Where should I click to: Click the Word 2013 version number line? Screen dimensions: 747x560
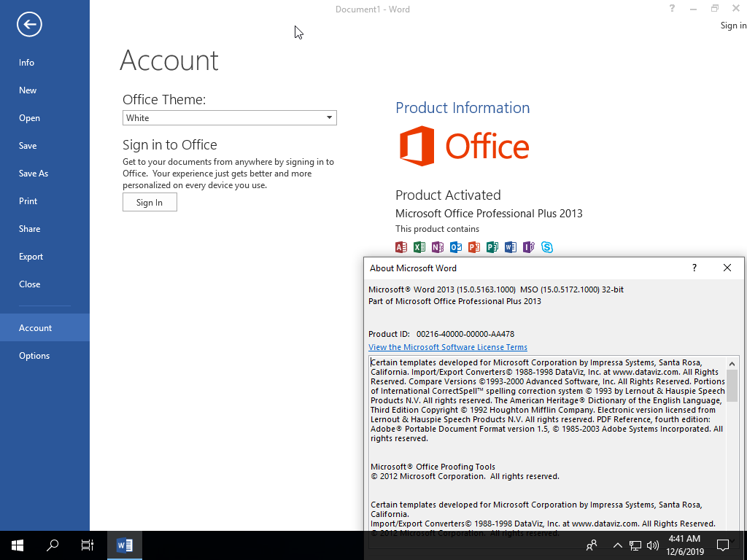coord(496,289)
